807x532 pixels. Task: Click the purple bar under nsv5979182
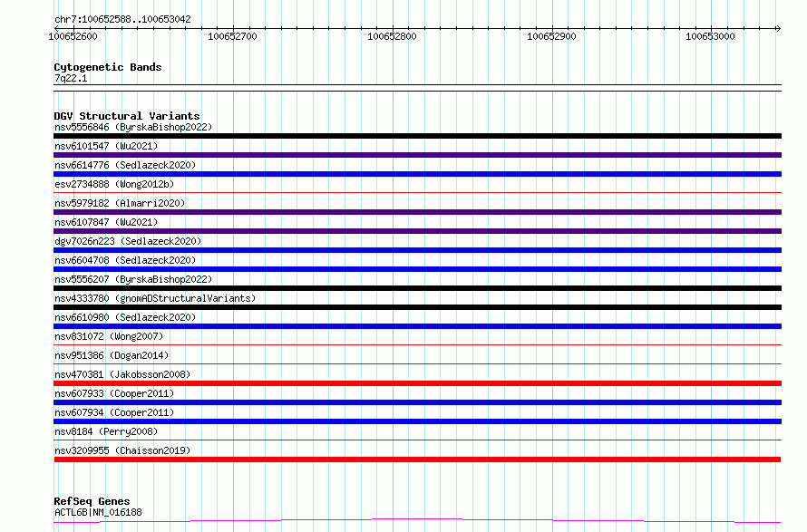(x=417, y=212)
